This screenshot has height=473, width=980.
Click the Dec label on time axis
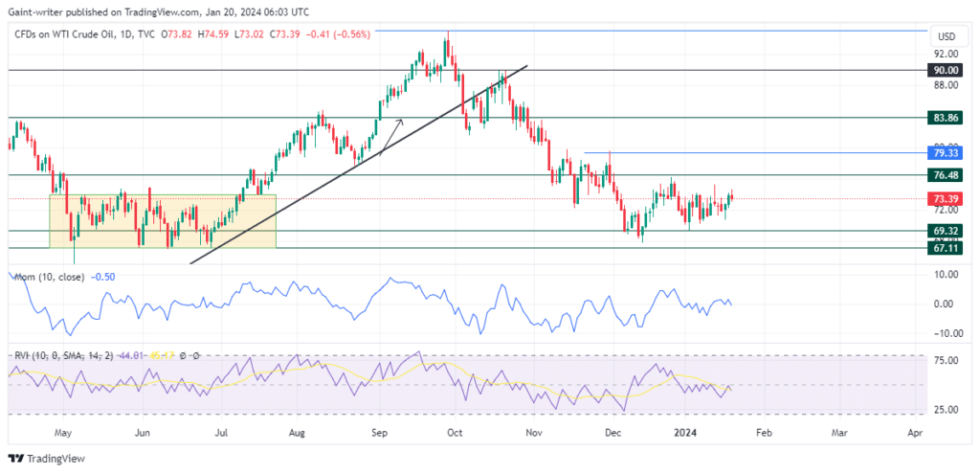click(612, 433)
